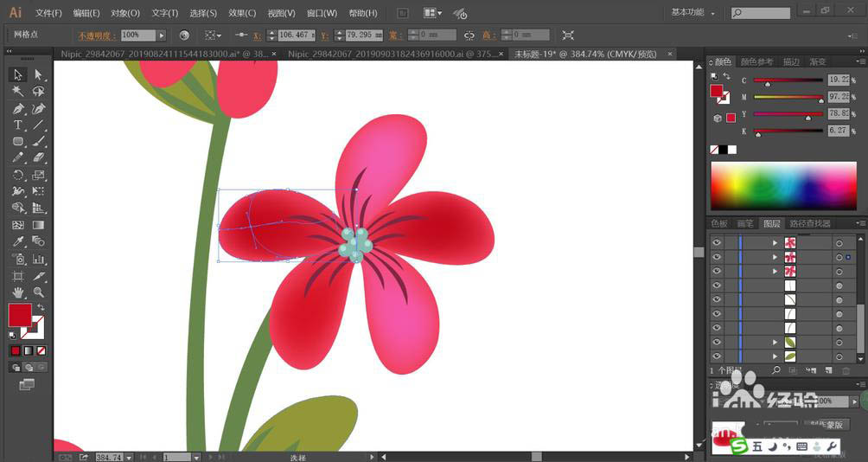Open the 效果(C) menu
This screenshot has height=462, width=868.
coord(242,13)
